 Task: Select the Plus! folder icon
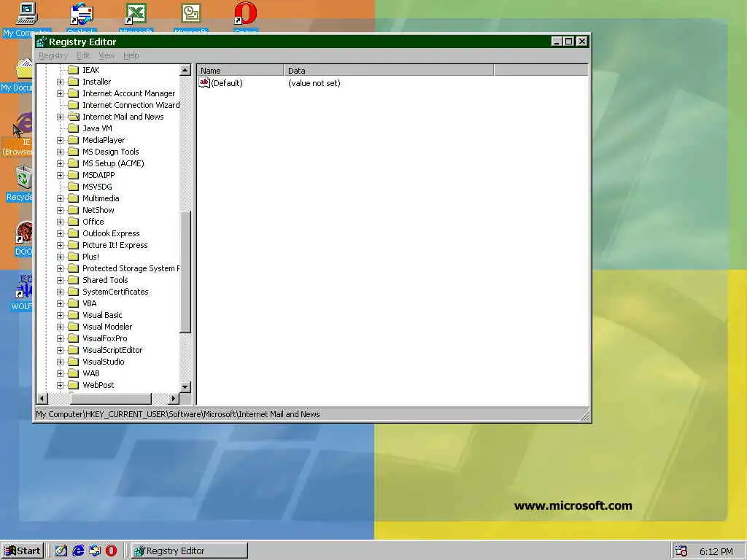74,257
